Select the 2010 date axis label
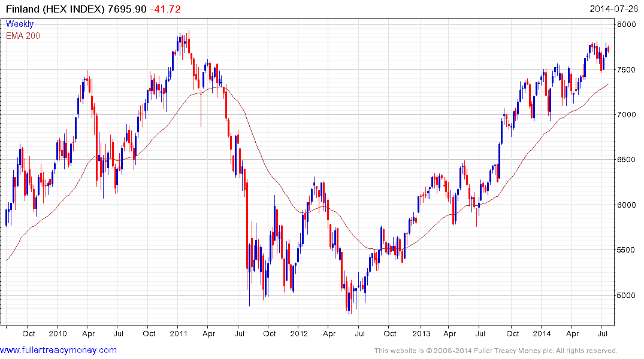 point(58,333)
